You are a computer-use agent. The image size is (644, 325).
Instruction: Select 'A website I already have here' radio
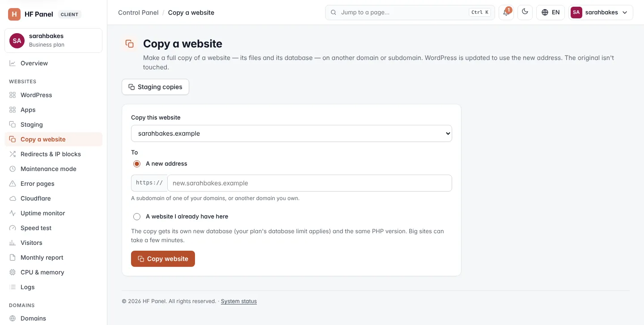click(x=137, y=217)
